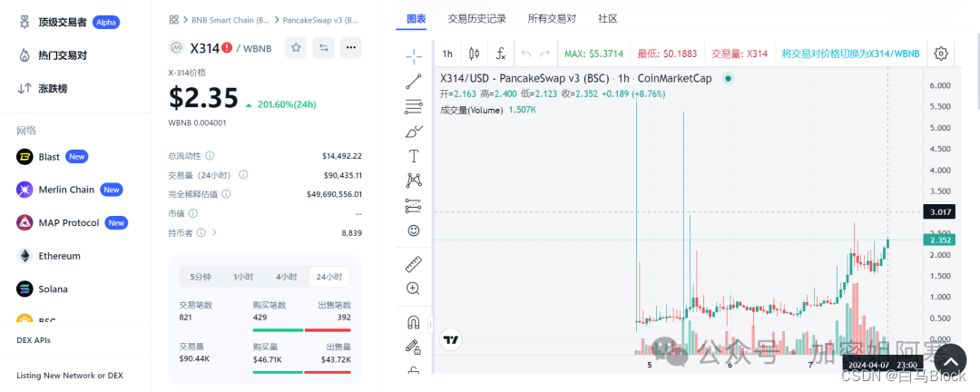
Task: Select the ruler measure tool
Action: coord(414,264)
